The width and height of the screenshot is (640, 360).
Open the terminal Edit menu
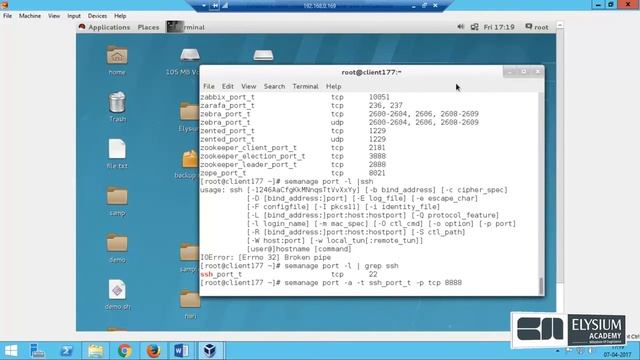(228, 87)
